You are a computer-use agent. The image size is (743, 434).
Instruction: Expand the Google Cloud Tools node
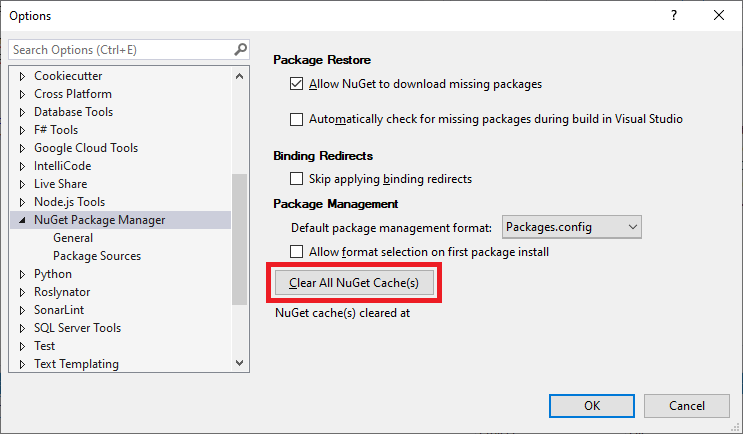(22, 148)
